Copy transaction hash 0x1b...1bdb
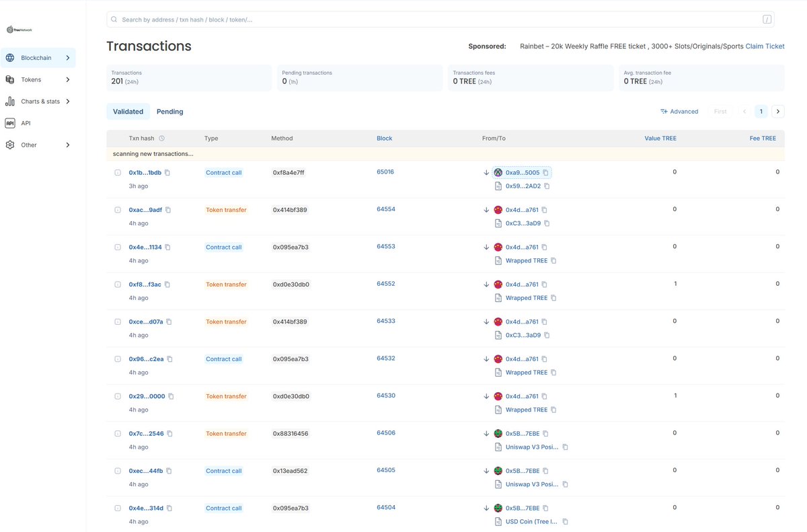 [x=167, y=173]
